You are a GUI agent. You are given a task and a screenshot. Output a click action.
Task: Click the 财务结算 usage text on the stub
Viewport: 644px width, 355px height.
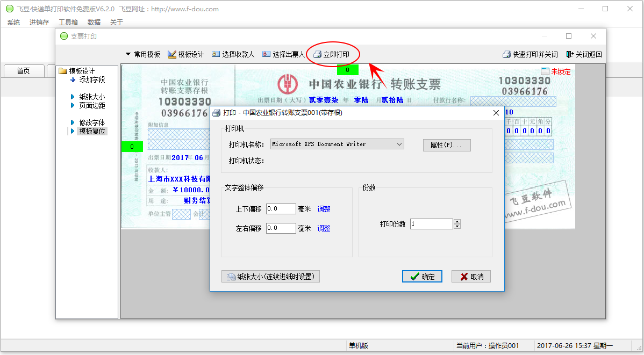tap(197, 200)
